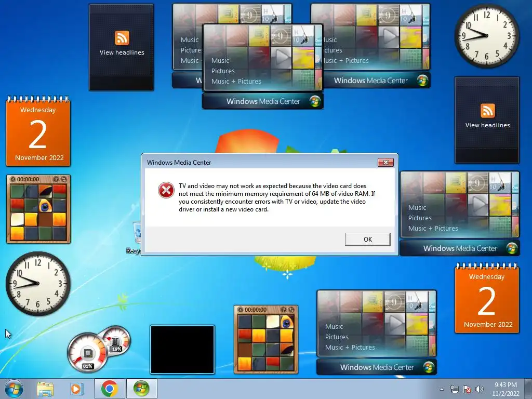Open the network status tray icon
The width and height of the screenshot is (532, 399).
454,389
